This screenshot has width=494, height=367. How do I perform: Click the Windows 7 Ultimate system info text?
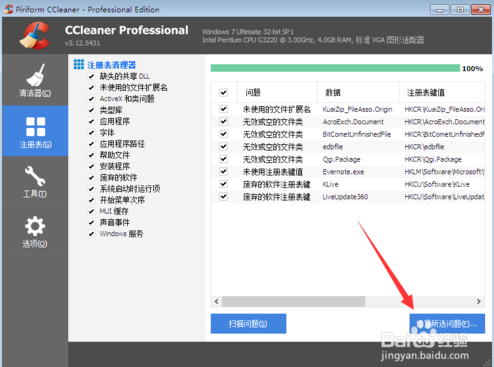248,32
